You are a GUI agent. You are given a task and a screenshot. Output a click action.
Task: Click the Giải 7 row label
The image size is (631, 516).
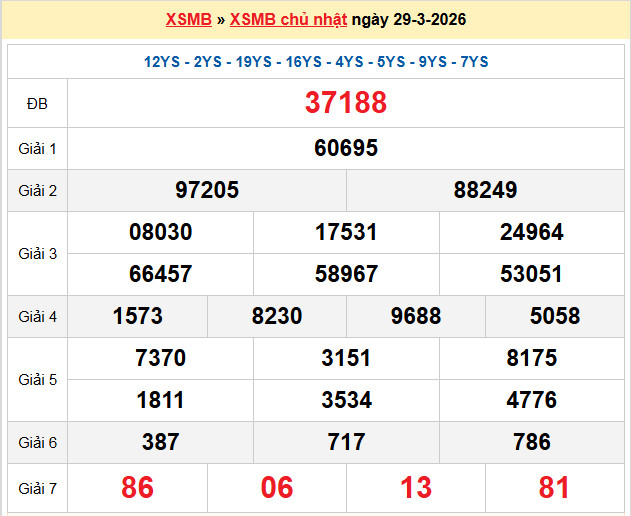(37, 488)
